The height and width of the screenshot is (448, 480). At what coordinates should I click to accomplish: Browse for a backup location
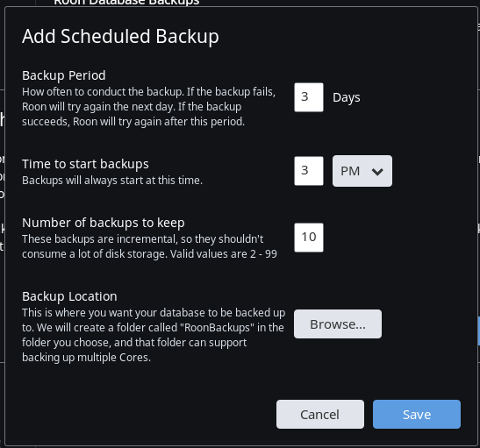(x=338, y=324)
